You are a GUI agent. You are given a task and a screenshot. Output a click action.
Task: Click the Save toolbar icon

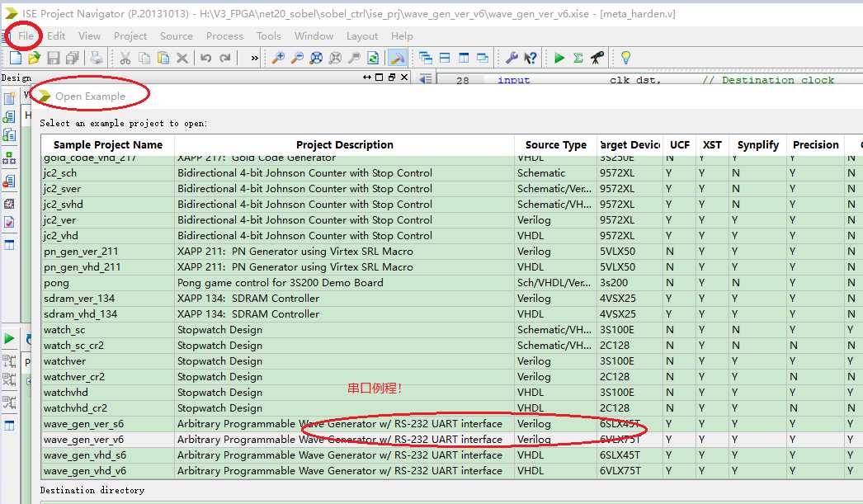pyautogui.click(x=54, y=58)
